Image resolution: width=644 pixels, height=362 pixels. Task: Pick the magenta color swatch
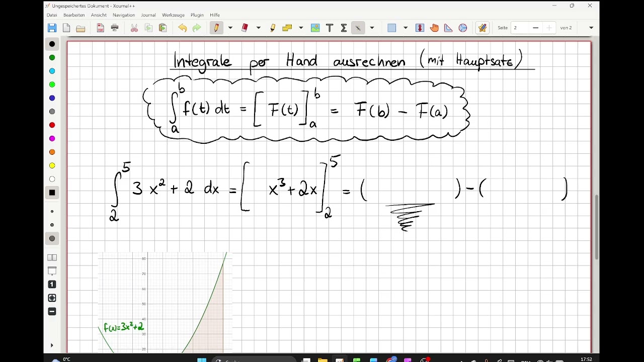[x=52, y=139]
